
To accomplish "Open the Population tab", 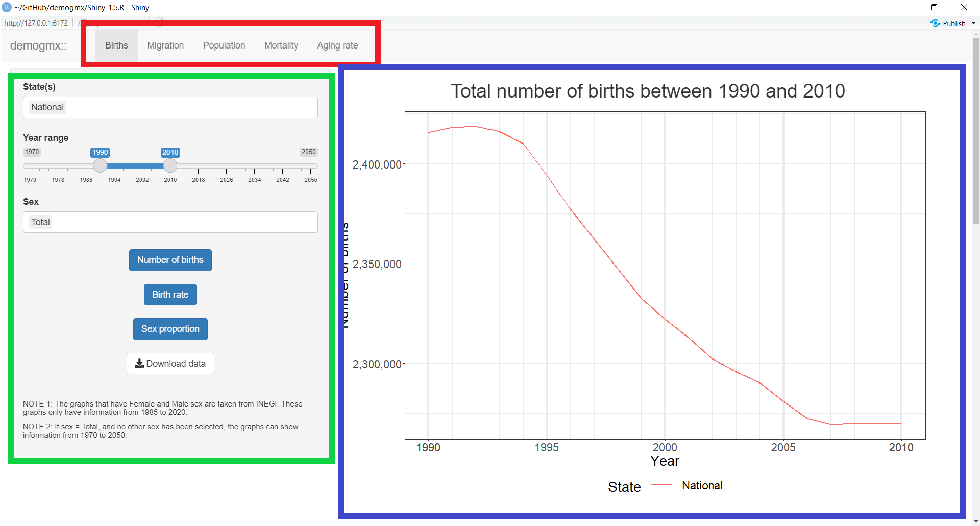I will pyautogui.click(x=224, y=45).
